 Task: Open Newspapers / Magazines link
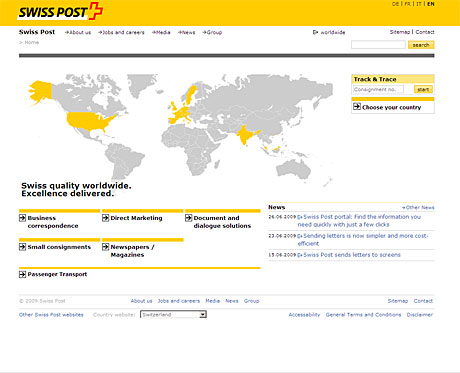132,251
